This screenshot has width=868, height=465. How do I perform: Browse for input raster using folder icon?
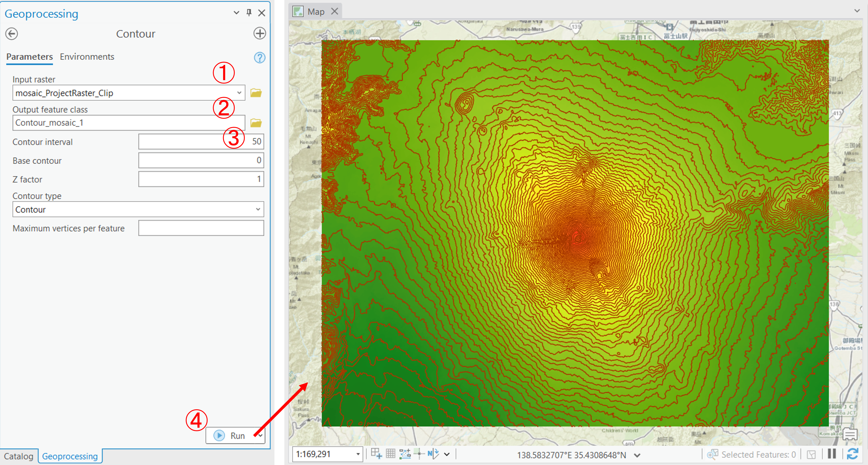tap(256, 93)
